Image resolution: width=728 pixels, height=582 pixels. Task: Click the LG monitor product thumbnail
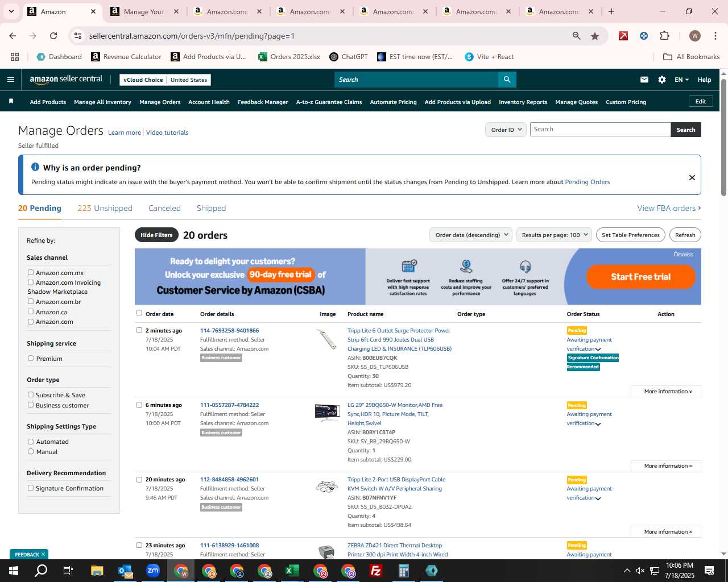tap(327, 413)
